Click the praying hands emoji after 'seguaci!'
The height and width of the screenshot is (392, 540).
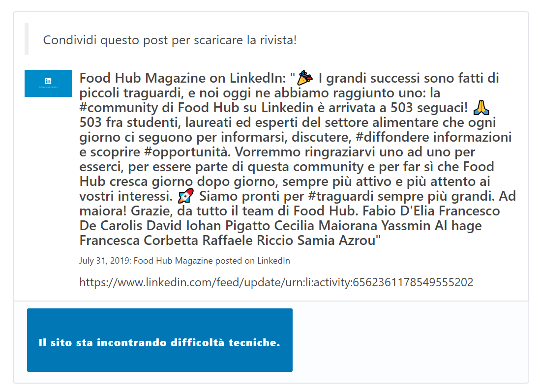pos(481,108)
